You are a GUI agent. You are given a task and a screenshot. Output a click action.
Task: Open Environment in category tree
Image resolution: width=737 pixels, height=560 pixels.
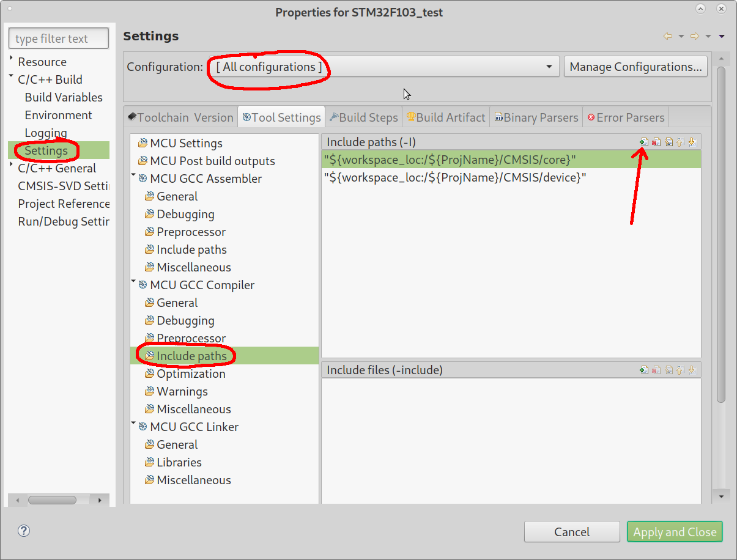pyautogui.click(x=58, y=115)
